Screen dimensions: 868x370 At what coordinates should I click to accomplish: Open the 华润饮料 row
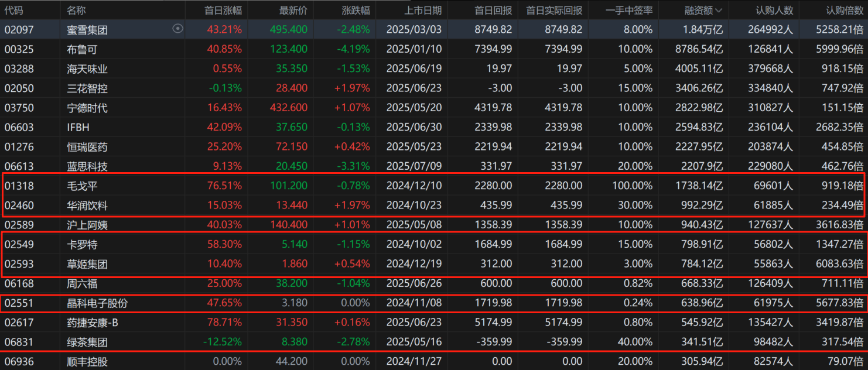(x=434, y=205)
